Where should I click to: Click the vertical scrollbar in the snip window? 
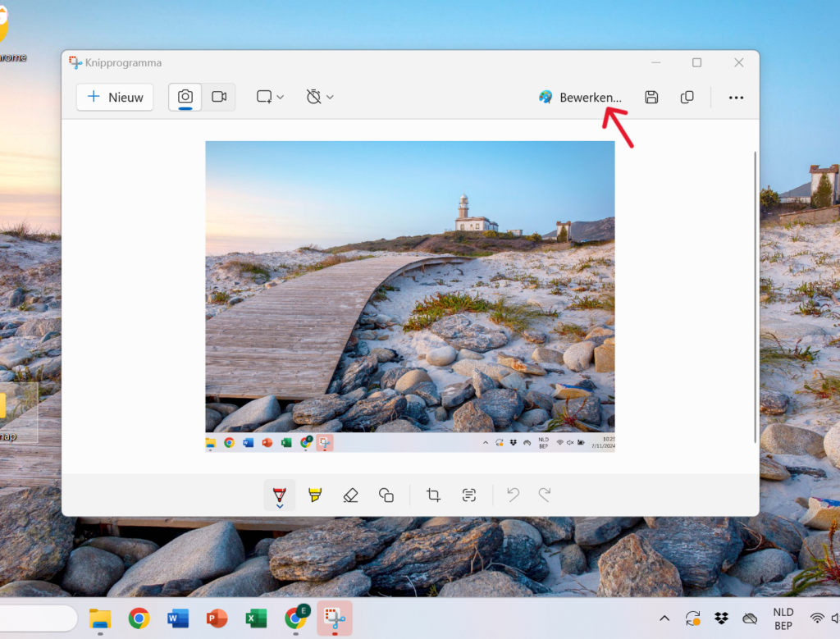[x=756, y=295]
